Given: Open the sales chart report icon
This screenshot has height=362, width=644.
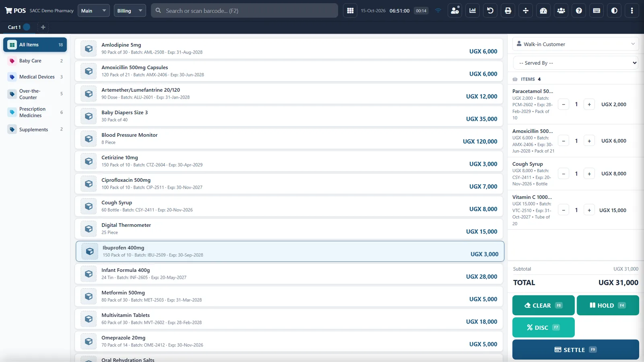Looking at the screenshot, I should click(x=473, y=11).
